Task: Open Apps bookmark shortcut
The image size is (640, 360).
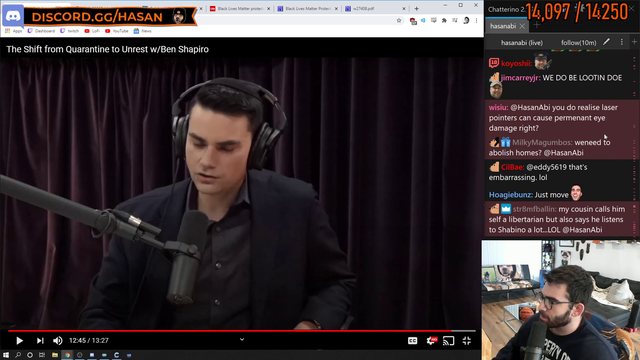Action: pos(14,31)
